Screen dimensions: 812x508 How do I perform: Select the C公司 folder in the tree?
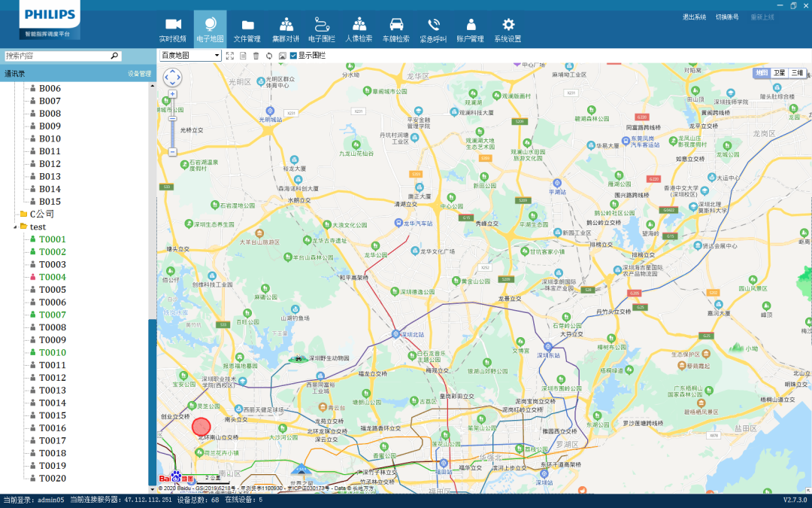tap(41, 214)
